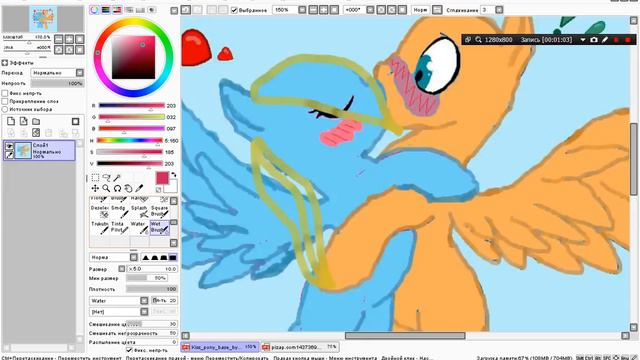
Task: Take screenshot with recorder camera icon
Action: (594, 40)
